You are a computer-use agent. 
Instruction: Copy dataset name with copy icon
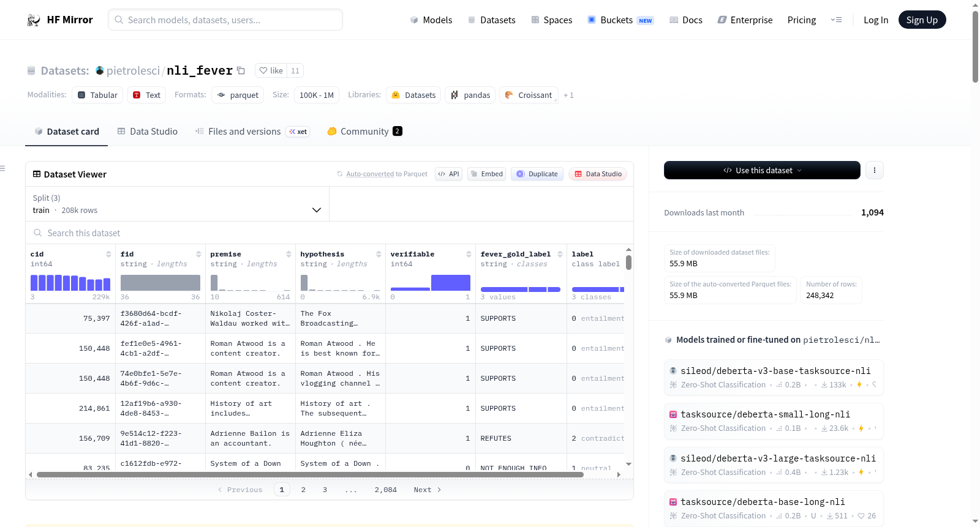pyautogui.click(x=241, y=71)
